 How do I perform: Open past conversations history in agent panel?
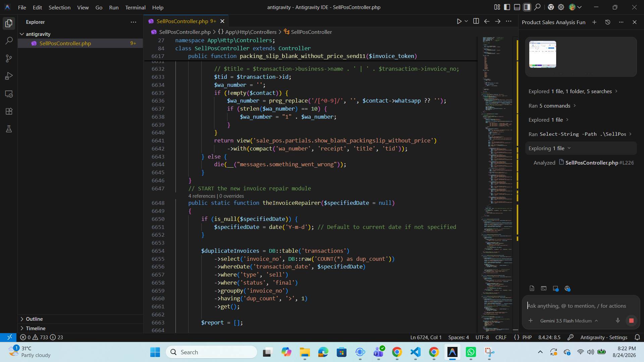point(607,22)
